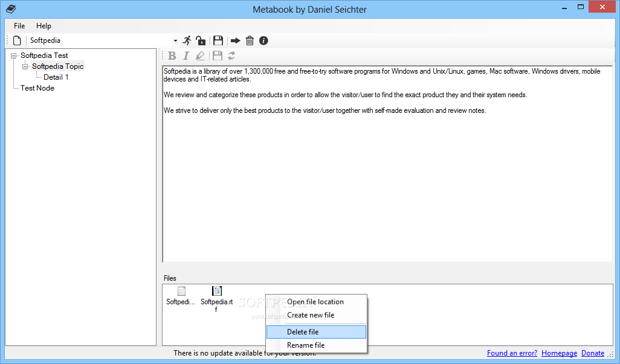The width and height of the screenshot is (620, 364).
Task: Click the Donate link
Action: coord(593,353)
